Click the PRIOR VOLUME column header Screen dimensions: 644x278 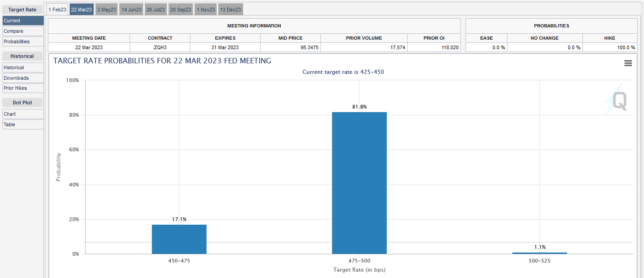click(364, 38)
